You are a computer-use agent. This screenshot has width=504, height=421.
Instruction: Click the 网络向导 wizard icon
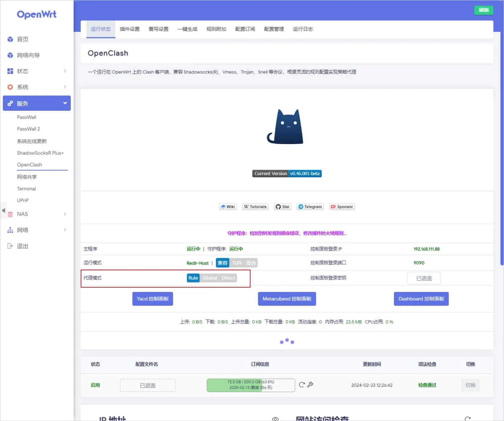[x=10, y=55]
